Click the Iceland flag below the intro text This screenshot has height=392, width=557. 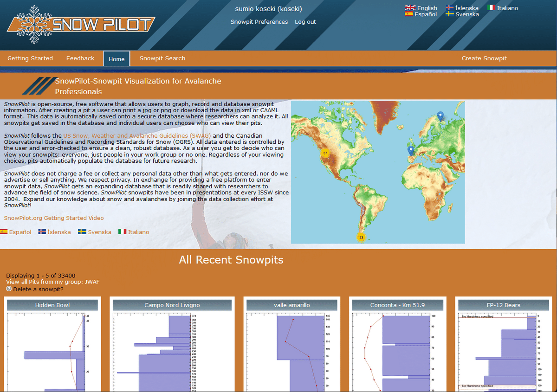click(42, 231)
